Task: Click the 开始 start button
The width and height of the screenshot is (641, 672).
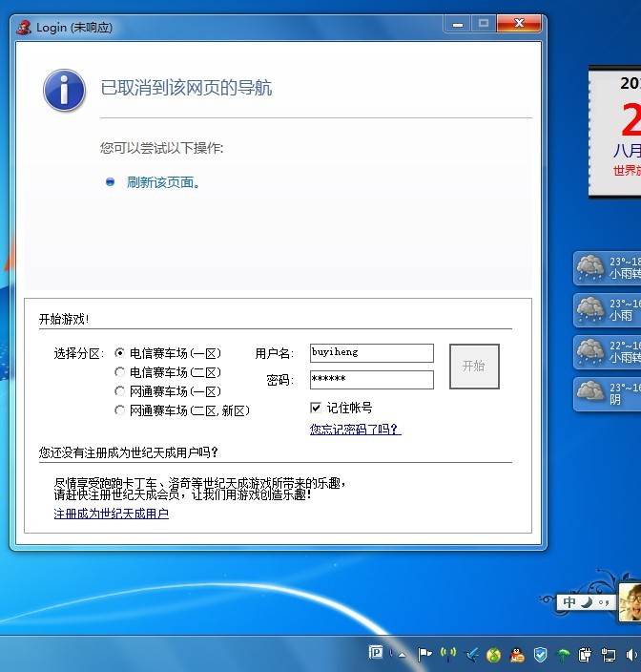Action: 474,366
